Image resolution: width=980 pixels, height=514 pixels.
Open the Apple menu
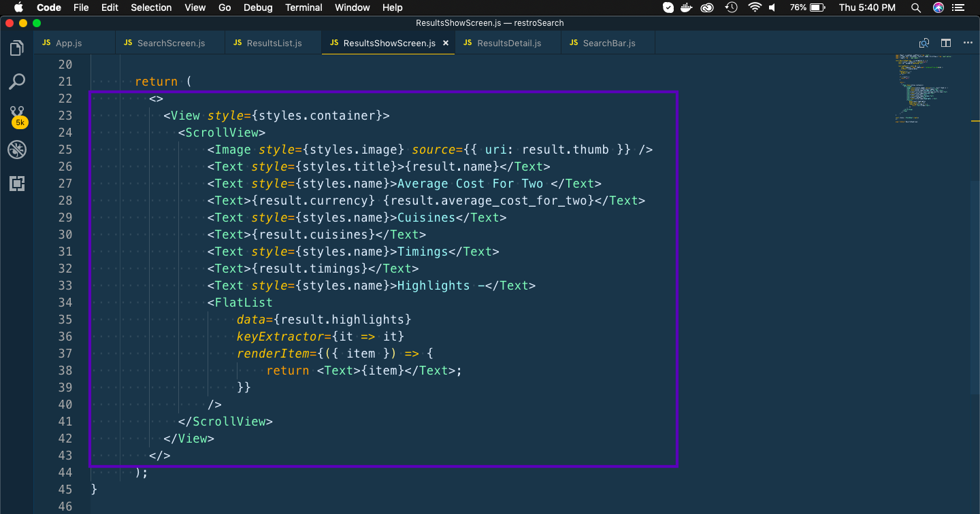click(x=18, y=7)
